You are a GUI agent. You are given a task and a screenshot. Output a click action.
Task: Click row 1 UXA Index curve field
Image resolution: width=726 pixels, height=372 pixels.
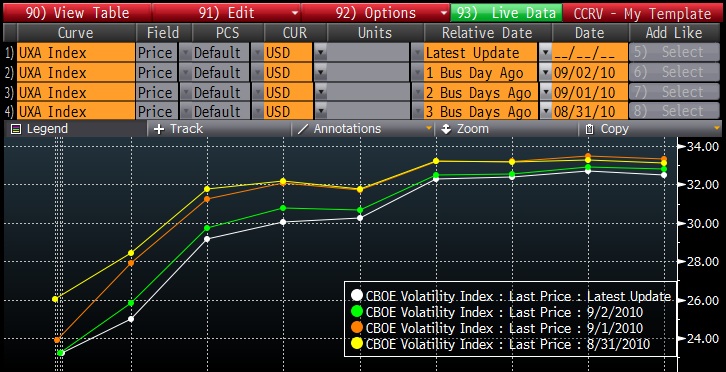tap(76, 52)
